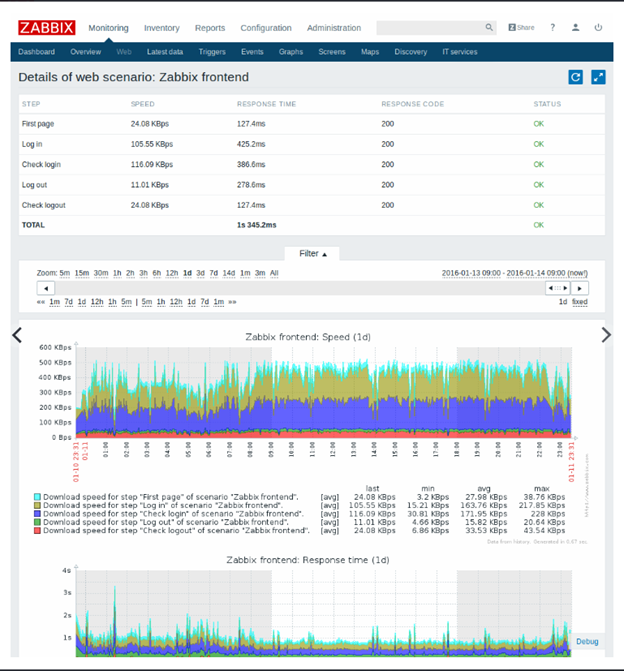Set zoom to 3d

(200, 273)
